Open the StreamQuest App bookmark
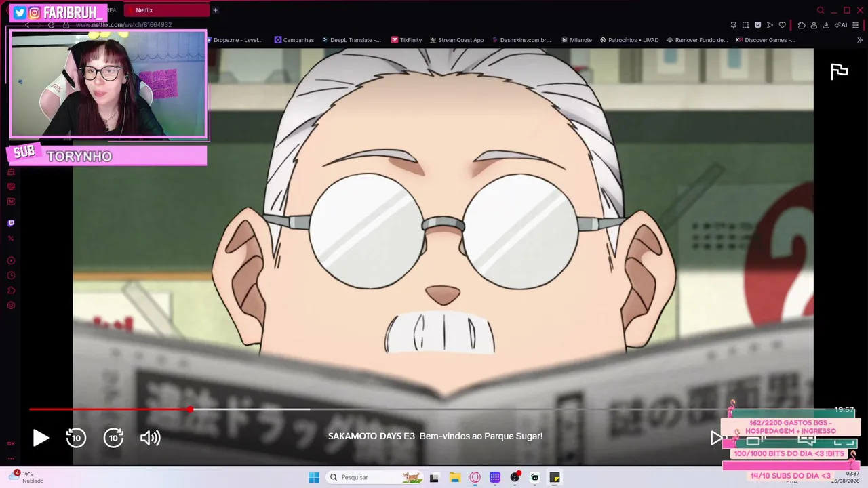 pos(456,40)
